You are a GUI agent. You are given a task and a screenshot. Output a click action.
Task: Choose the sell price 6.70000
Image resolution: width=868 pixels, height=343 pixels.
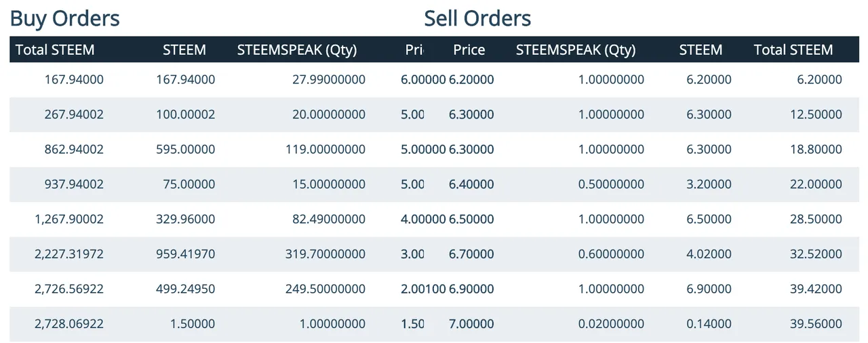coord(471,254)
